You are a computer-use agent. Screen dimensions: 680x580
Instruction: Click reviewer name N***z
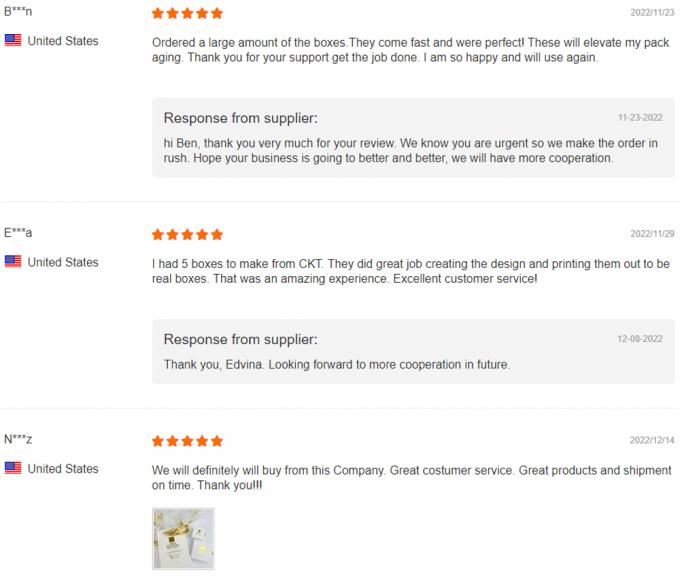click(x=19, y=439)
